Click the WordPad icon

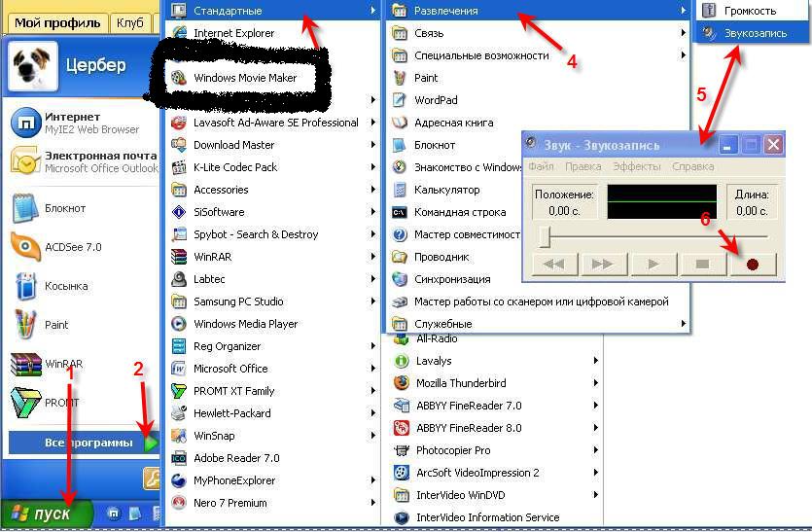pos(400,100)
